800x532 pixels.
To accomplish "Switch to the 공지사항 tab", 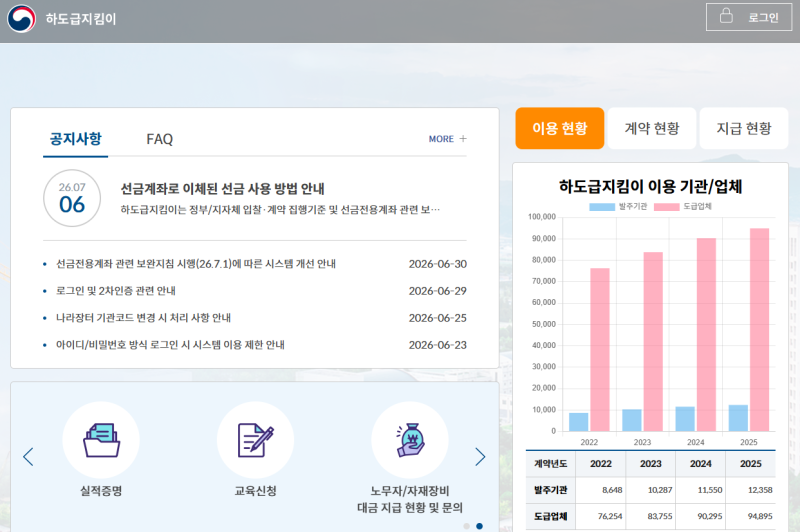I will tap(76, 139).
